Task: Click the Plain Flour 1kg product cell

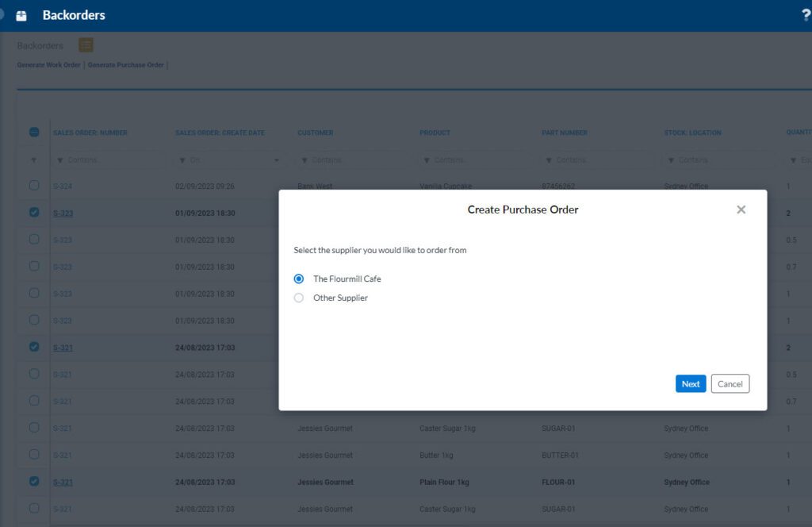Action: tap(444, 482)
